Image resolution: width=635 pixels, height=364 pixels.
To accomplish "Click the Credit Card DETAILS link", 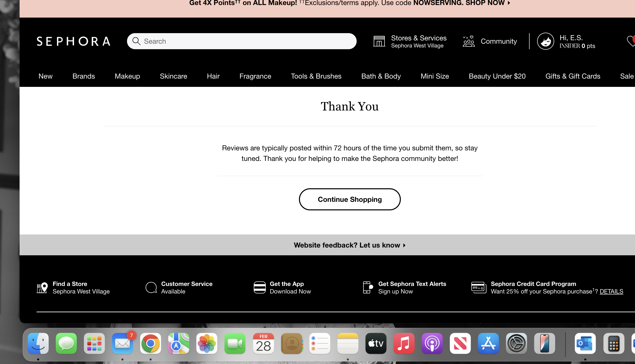I will [x=611, y=291].
